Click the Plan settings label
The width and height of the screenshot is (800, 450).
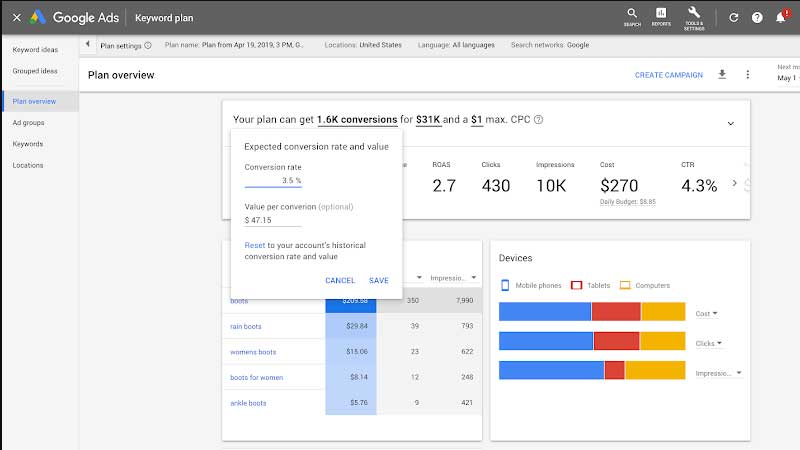[120, 45]
